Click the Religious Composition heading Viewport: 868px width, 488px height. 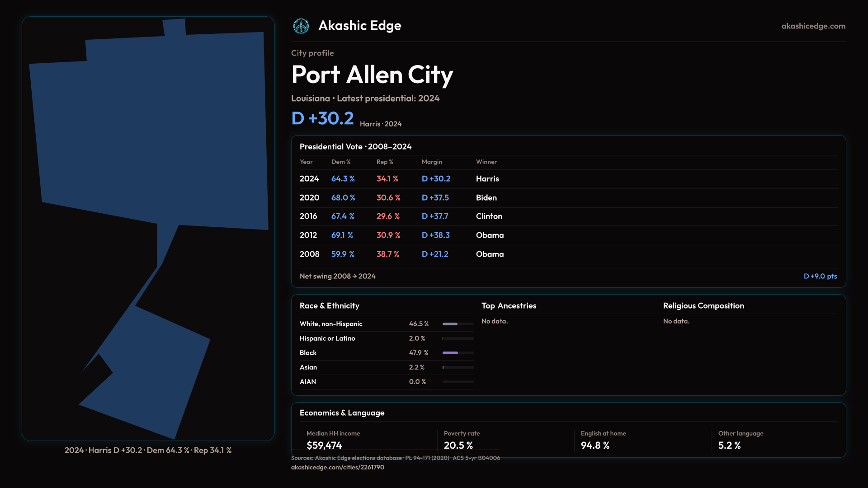(x=703, y=306)
